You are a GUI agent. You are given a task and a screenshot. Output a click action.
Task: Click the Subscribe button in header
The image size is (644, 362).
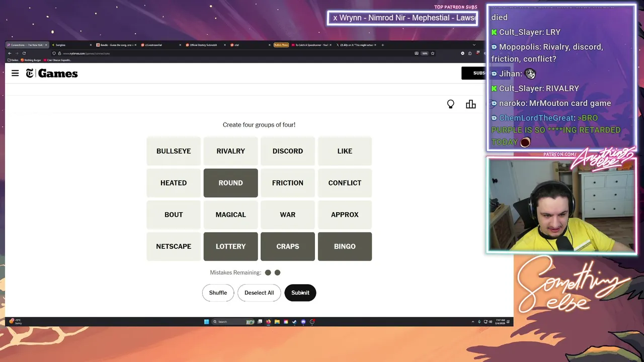(473, 73)
